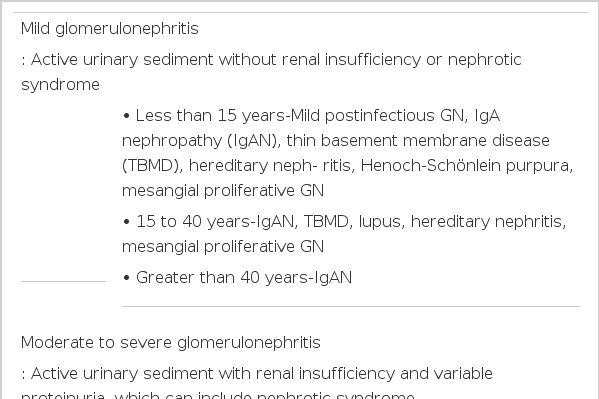599x399 pixels.
Task: Click the word "syndrome" under the Mild heading
Action: 60,84
